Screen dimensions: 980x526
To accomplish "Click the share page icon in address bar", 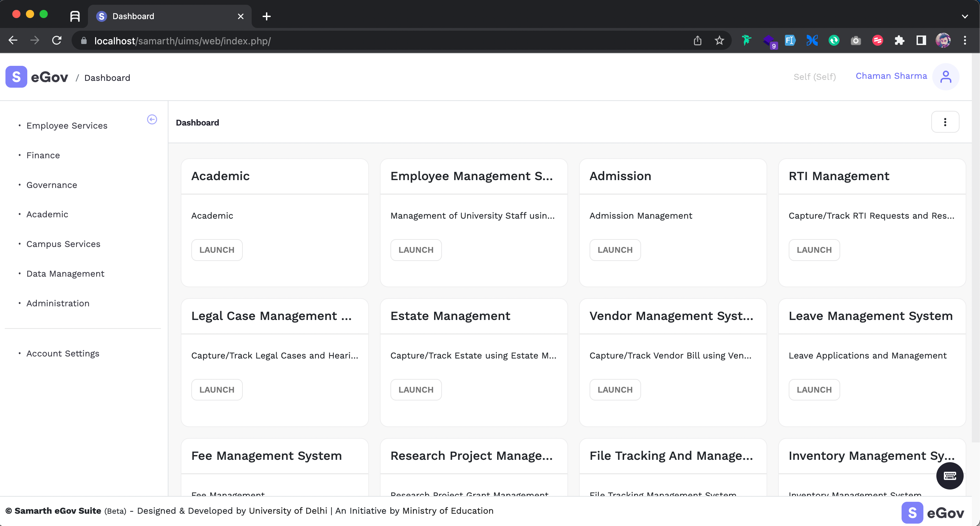I will 697,40.
